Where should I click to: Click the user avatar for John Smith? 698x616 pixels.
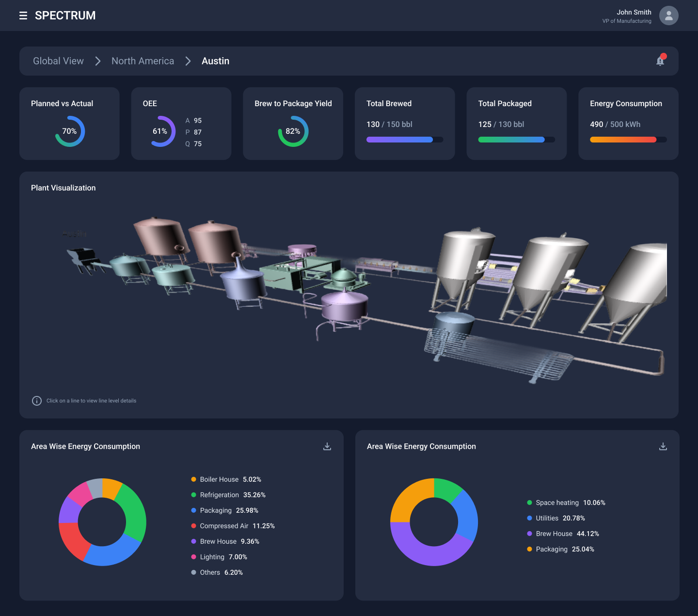click(x=669, y=16)
